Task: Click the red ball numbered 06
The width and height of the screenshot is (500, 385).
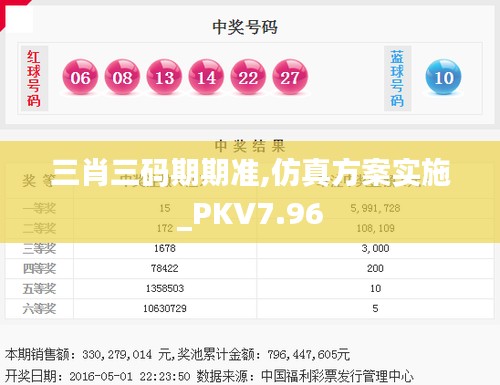Action: (80, 77)
